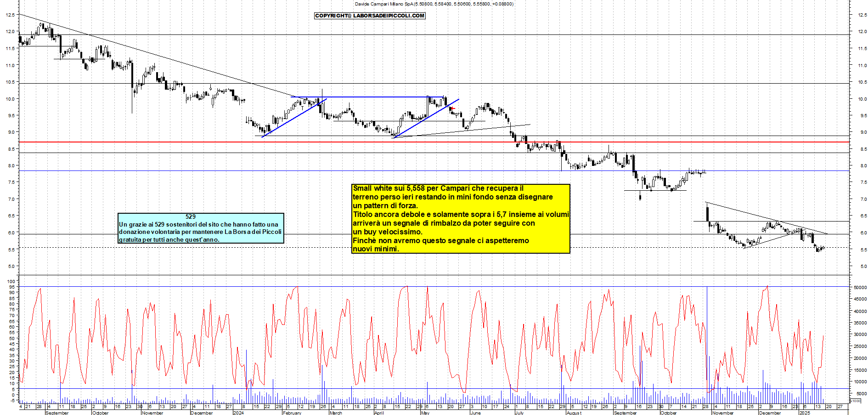Click the line 'un buy velocissimo.' in the yellow note
Screen dimensions: 868x415
(x=387, y=232)
